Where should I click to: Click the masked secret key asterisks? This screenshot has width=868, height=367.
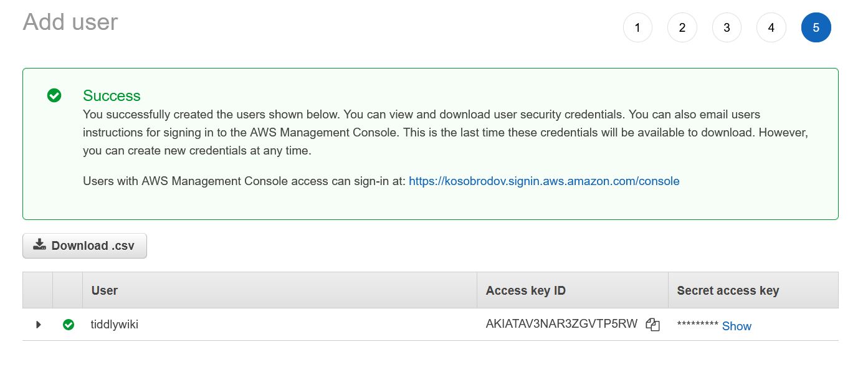click(x=698, y=325)
